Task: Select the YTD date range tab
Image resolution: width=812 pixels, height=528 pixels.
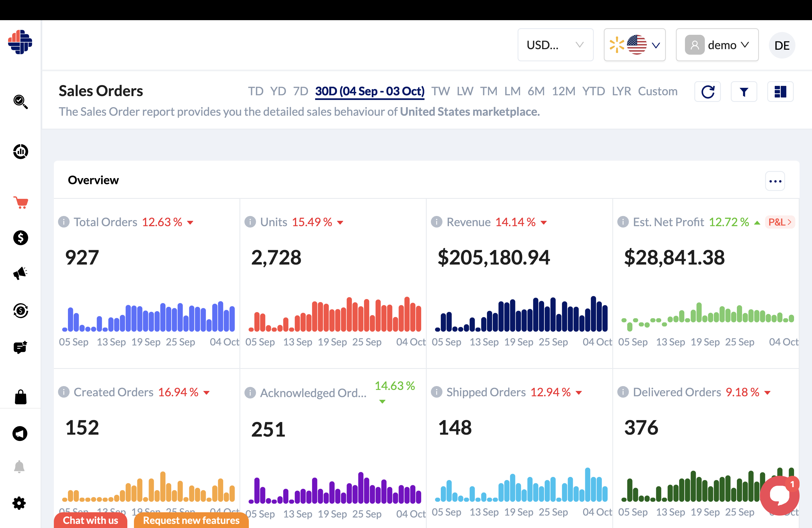Action: (594, 91)
